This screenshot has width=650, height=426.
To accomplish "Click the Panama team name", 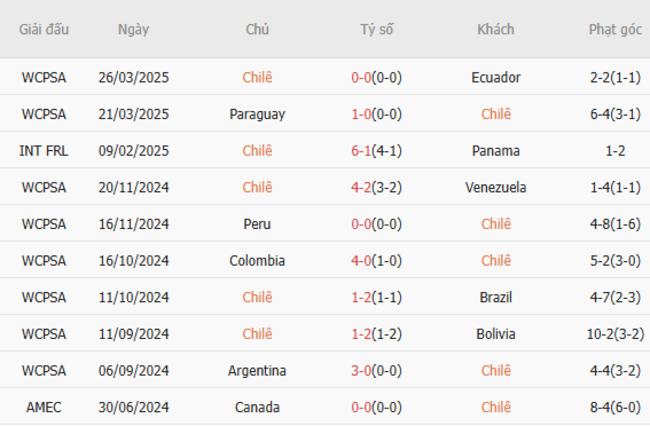I will tap(496, 151).
